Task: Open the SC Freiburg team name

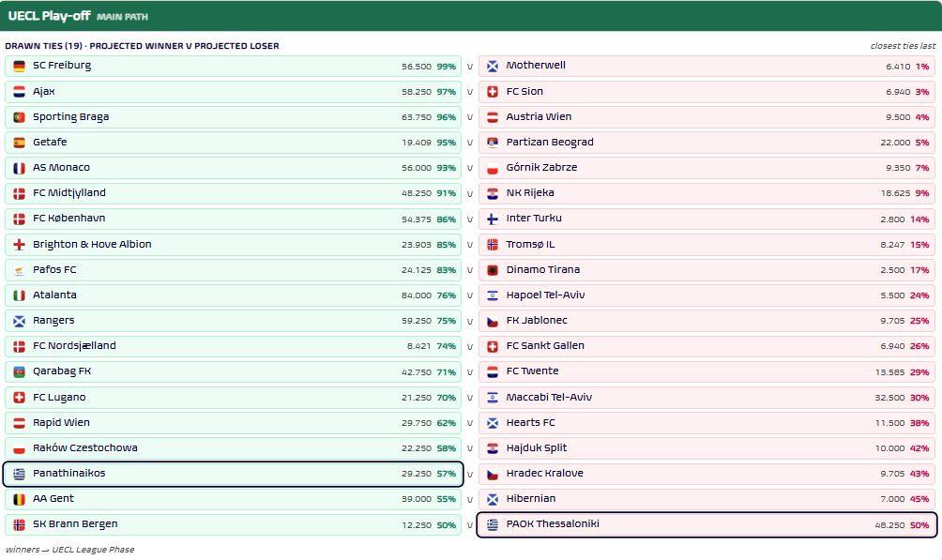Action: tap(62, 66)
